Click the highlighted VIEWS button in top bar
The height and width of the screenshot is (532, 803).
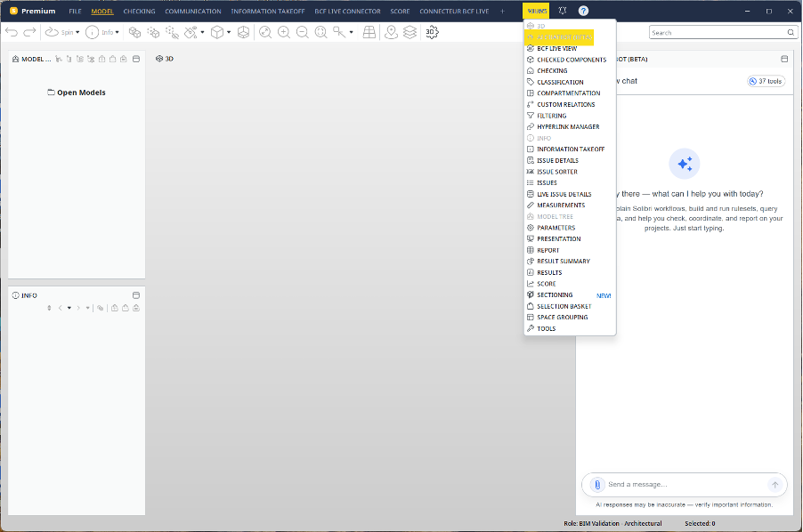point(537,11)
